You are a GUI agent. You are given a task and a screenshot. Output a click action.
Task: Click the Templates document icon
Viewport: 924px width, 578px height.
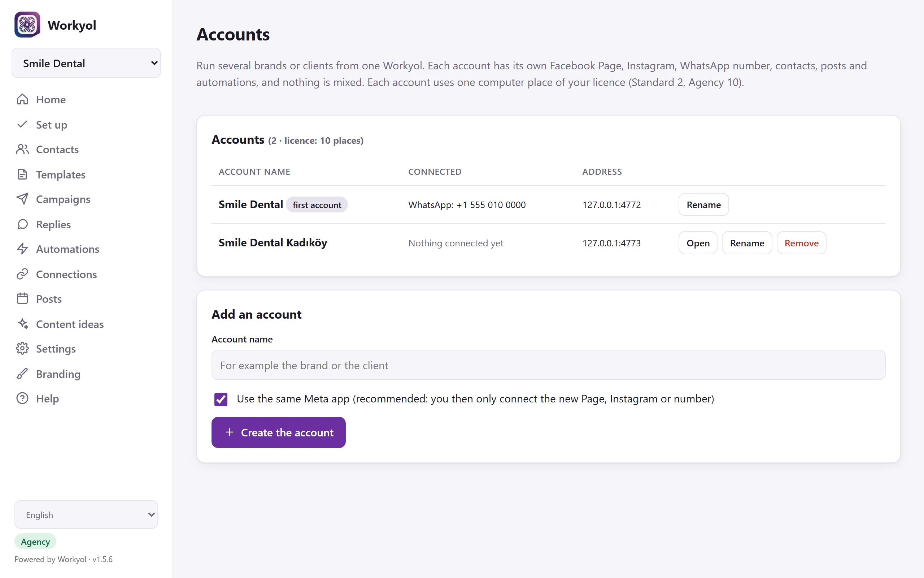[22, 174]
